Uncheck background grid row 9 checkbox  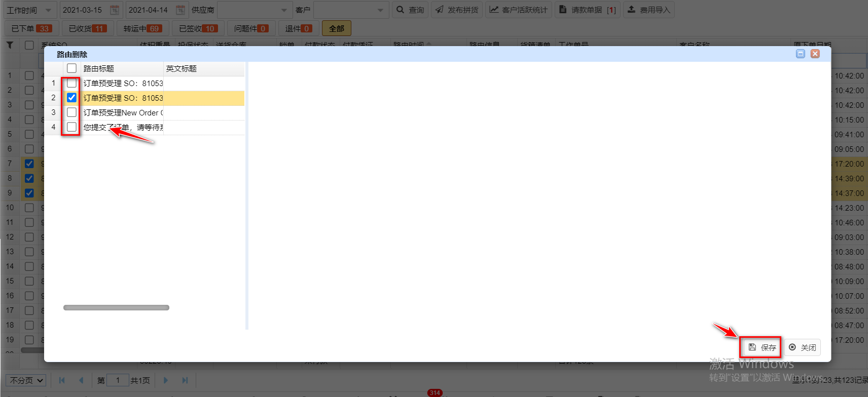[29, 193]
